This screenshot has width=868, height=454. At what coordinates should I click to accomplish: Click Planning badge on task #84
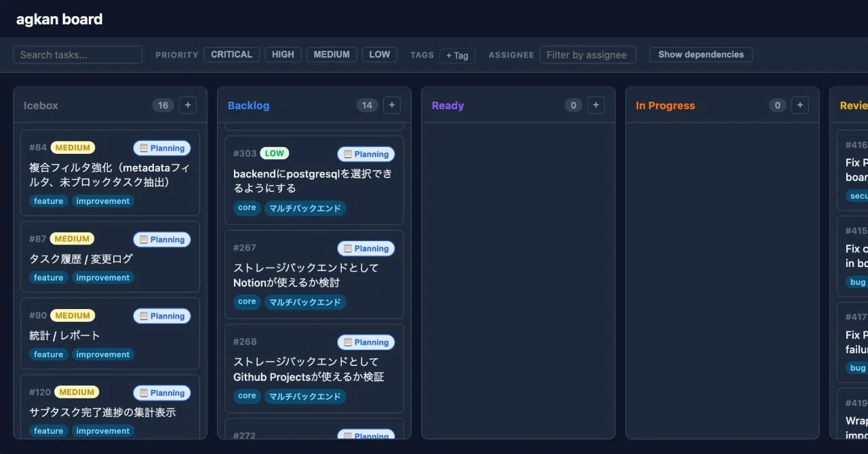(x=162, y=148)
